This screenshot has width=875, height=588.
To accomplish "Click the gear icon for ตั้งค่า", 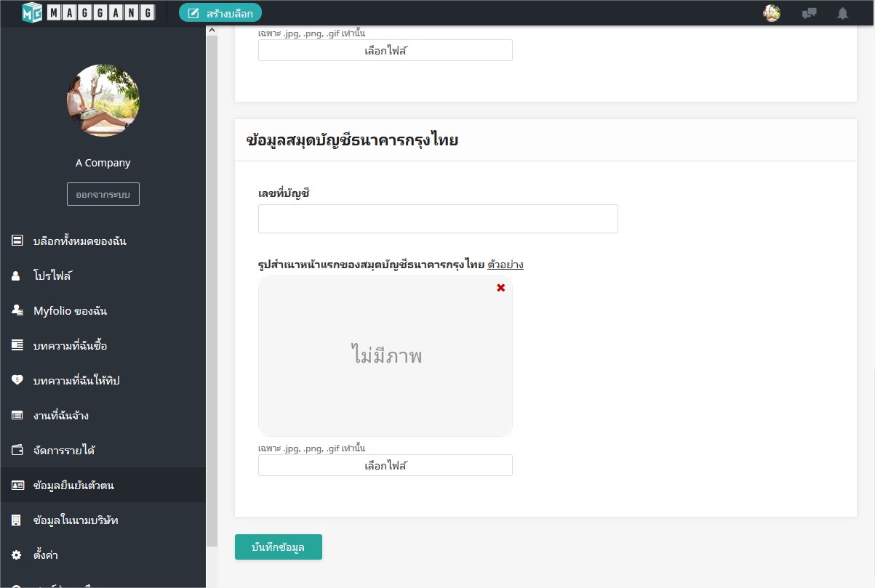I will point(17,555).
